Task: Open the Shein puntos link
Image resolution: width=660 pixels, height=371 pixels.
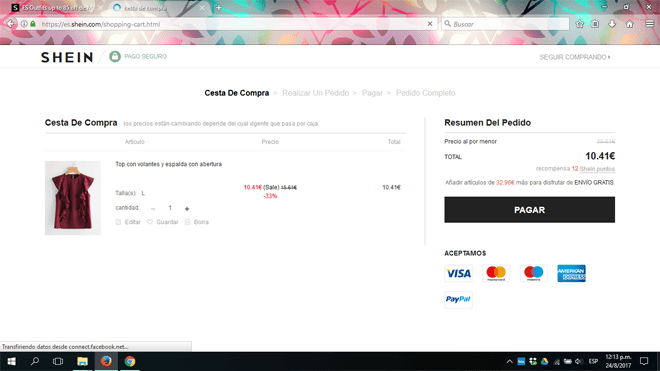Action: tap(597, 169)
